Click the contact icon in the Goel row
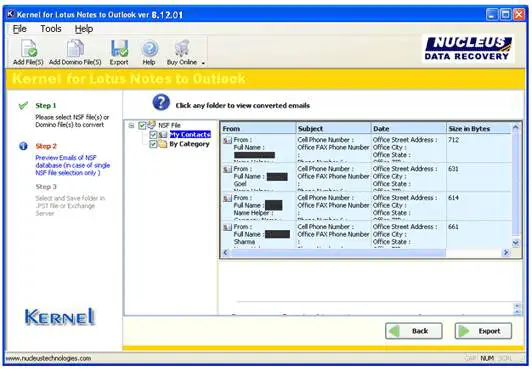 (227, 169)
